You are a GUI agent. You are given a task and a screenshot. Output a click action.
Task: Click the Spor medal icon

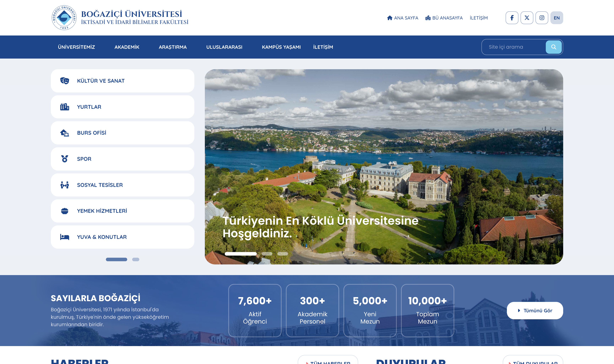pyautogui.click(x=64, y=159)
